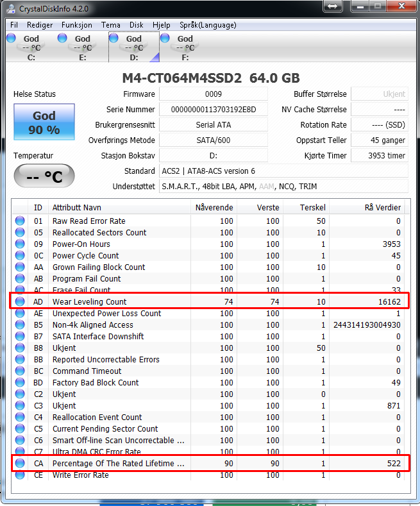Open the Tema menu

point(111,25)
